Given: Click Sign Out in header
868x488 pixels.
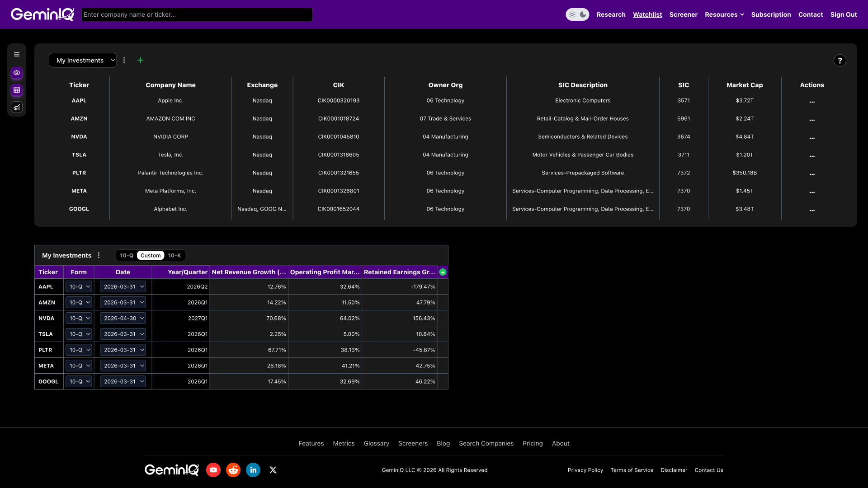Looking at the screenshot, I should coord(844,14).
